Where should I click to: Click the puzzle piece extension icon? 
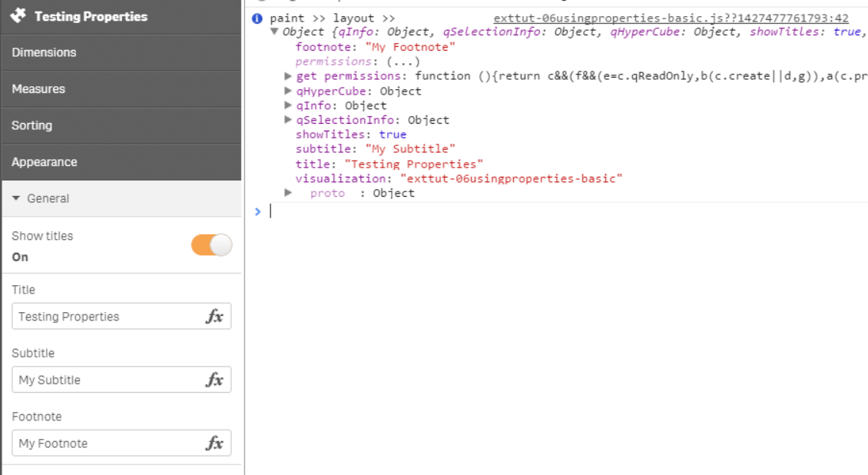(x=18, y=15)
